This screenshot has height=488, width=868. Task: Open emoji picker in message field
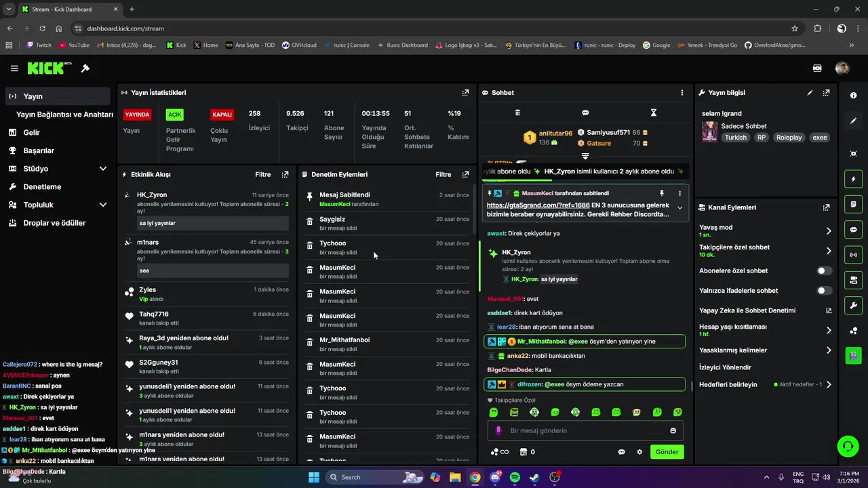673,430
